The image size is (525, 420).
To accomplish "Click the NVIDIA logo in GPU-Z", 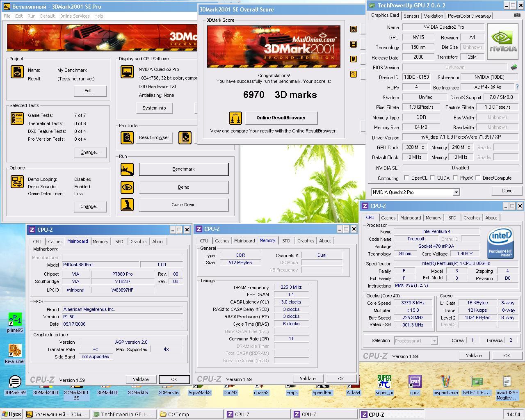I will [503, 42].
